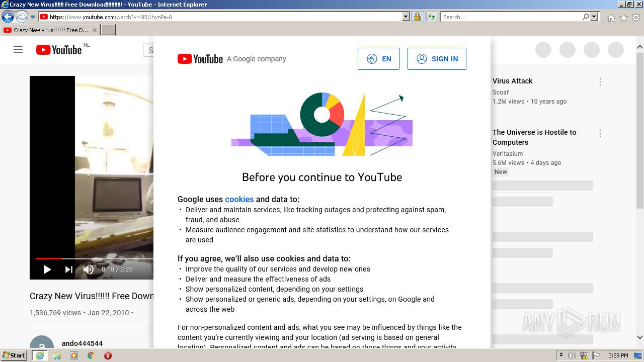Image resolution: width=644 pixels, height=362 pixels.
Task: Open the 'Virus Attack' recommended video
Action: click(512, 81)
